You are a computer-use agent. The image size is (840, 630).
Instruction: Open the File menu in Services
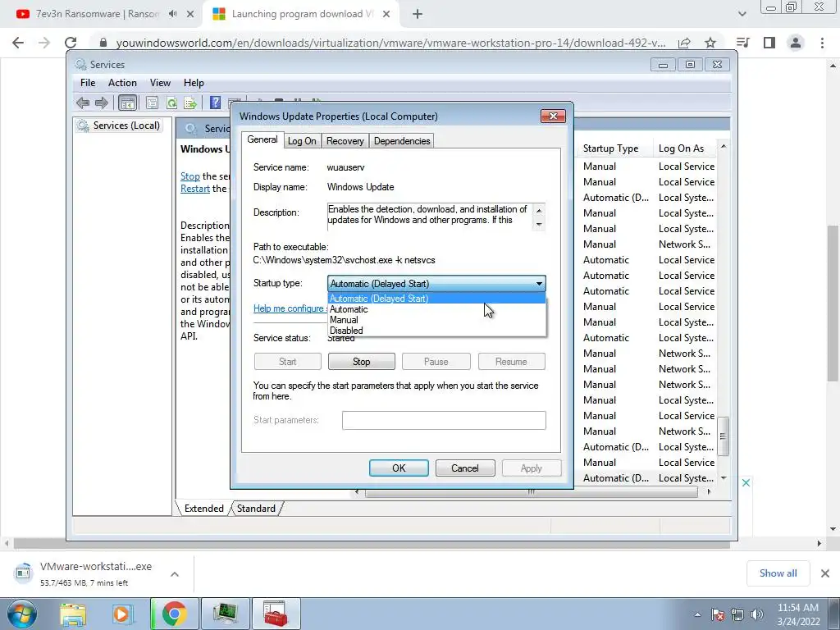pyautogui.click(x=88, y=83)
